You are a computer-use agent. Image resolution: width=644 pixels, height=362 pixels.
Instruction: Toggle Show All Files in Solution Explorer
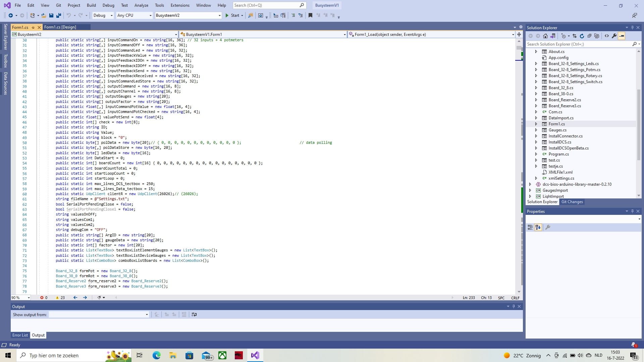(597, 36)
